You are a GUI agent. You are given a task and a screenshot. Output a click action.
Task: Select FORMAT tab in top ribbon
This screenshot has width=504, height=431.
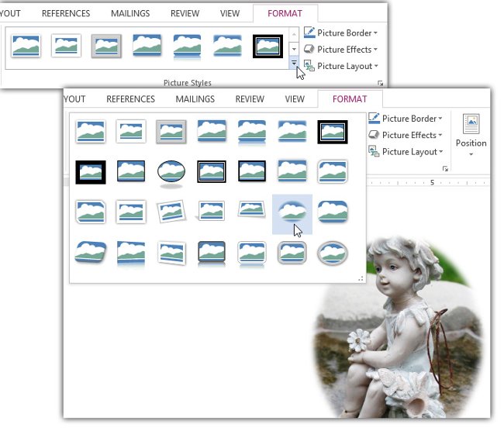[285, 13]
